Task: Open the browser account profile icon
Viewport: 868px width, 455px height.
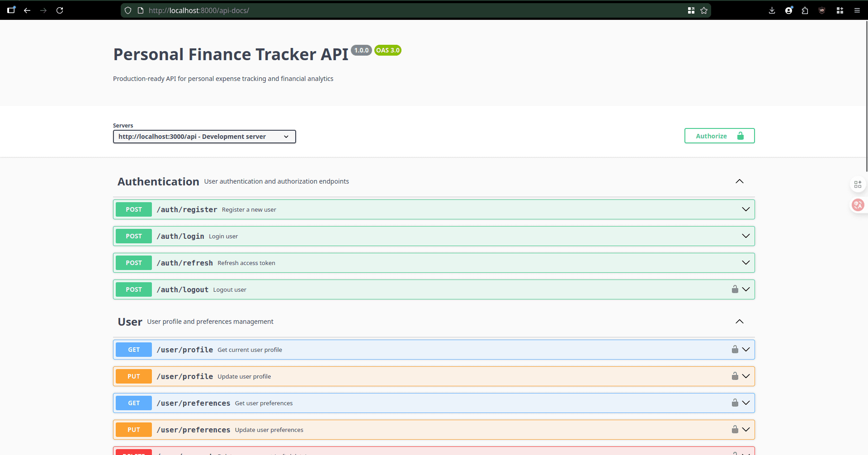Action: (789, 10)
